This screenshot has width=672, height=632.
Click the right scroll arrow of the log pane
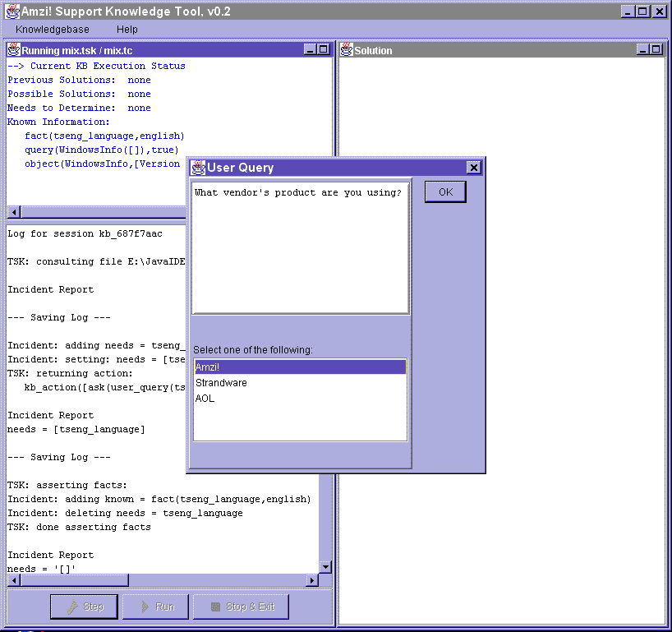(x=312, y=580)
